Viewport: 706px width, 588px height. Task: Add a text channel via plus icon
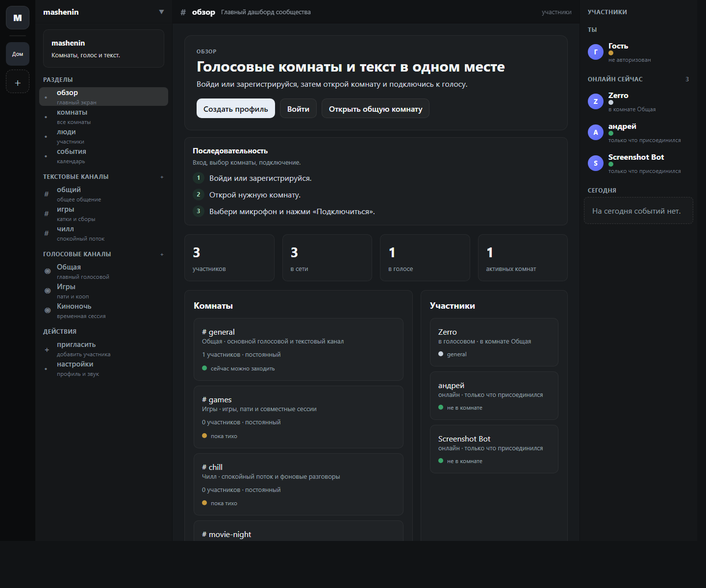coord(162,177)
